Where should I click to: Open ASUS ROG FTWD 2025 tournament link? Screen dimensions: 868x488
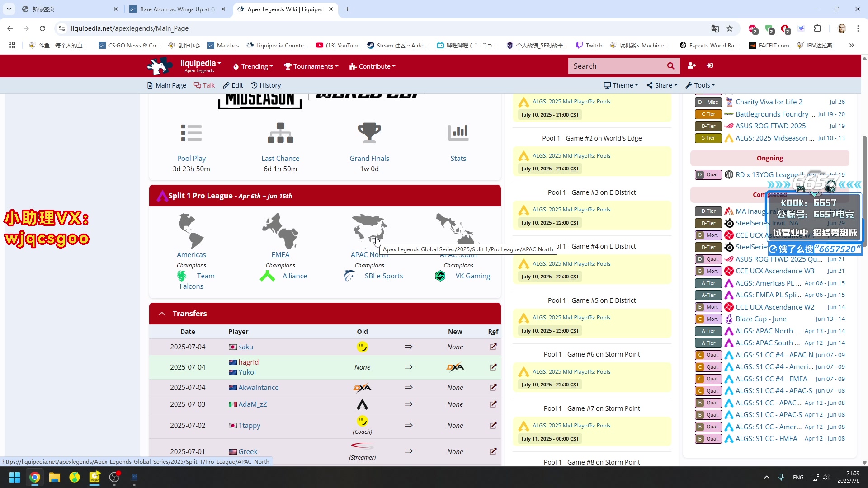click(x=770, y=126)
